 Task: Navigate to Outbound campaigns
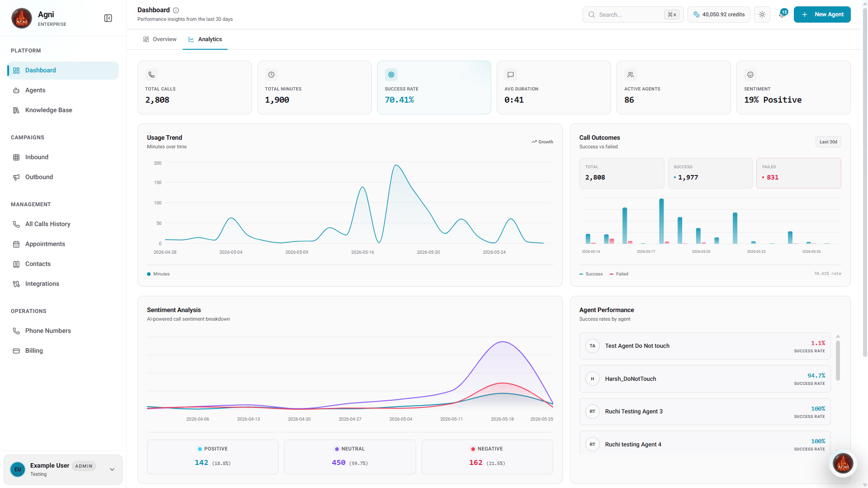pos(63,177)
